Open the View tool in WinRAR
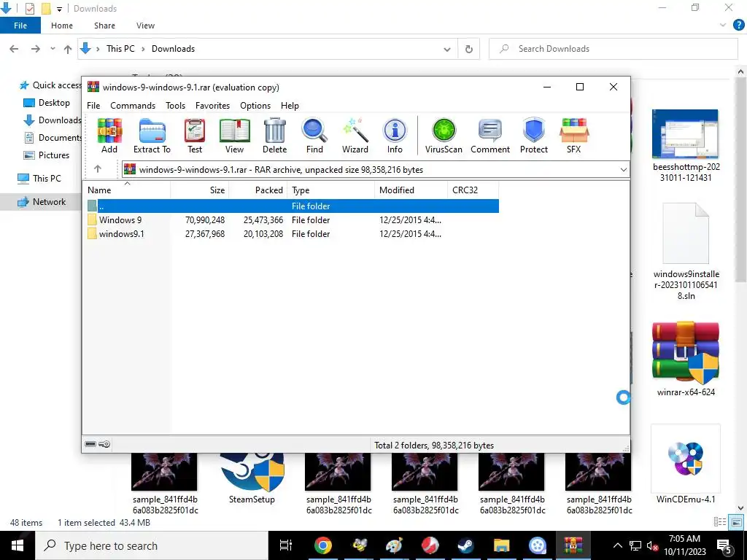This screenshot has height=560, width=747. [234, 136]
